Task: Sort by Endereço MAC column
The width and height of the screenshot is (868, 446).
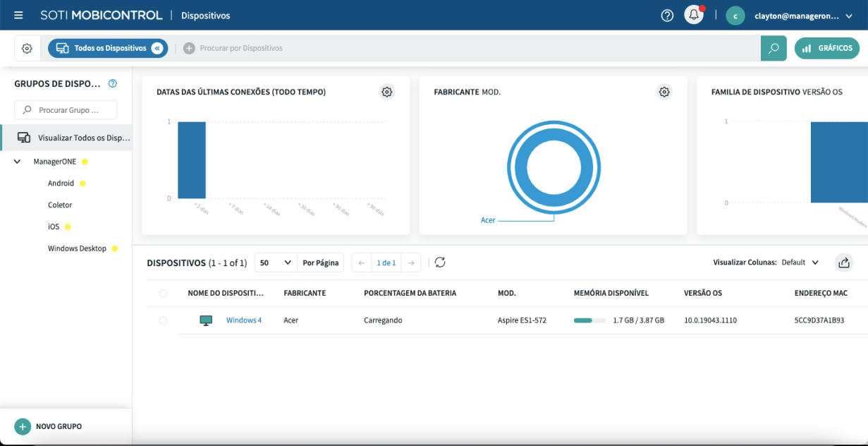Action: (x=821, y=293)
